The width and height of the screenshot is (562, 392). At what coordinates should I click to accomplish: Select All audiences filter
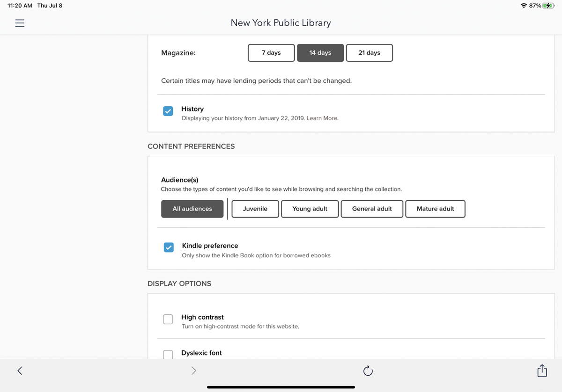pyautogui.click(x=192, y=209)
